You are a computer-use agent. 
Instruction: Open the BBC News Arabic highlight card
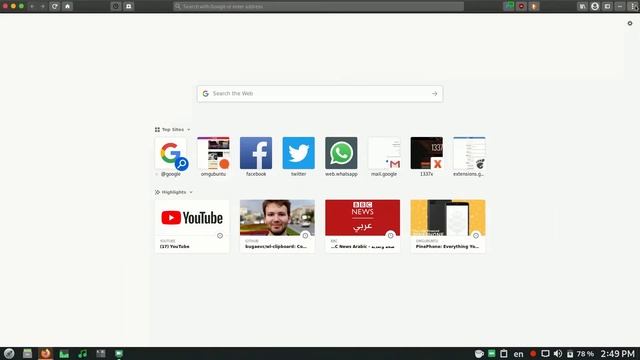click(x=362, y=226)
